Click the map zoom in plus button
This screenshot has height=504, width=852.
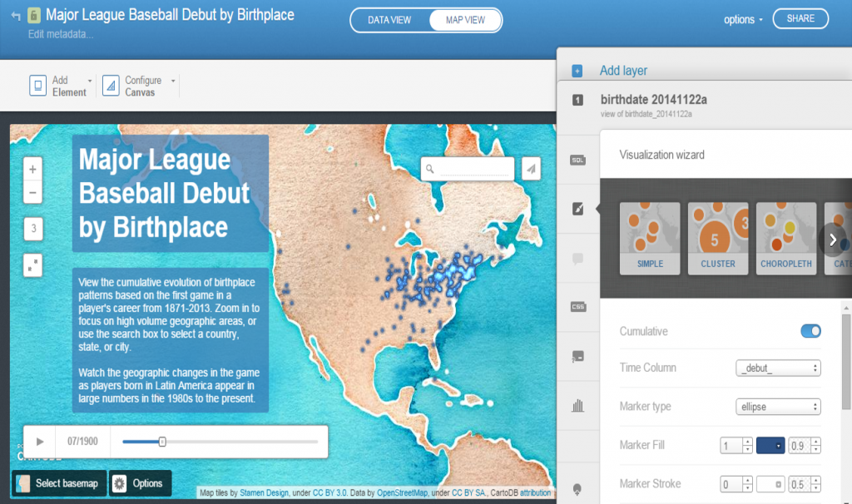(x=32, y=169)
